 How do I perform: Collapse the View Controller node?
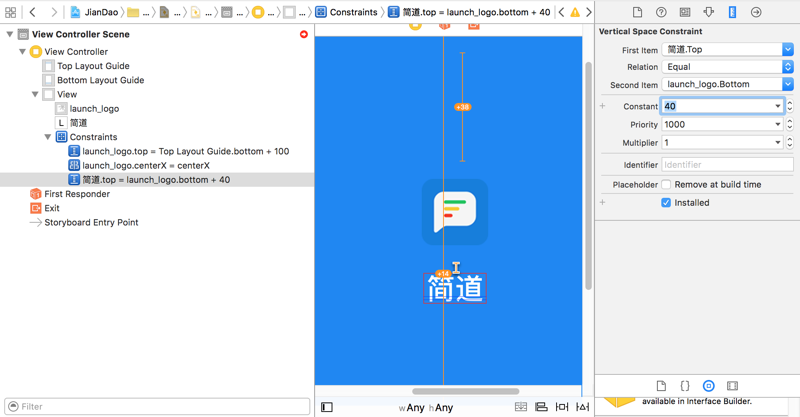22,52
